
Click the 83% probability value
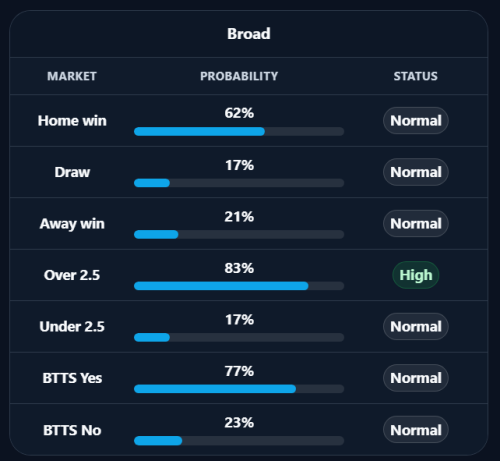(x=239, y=268)
